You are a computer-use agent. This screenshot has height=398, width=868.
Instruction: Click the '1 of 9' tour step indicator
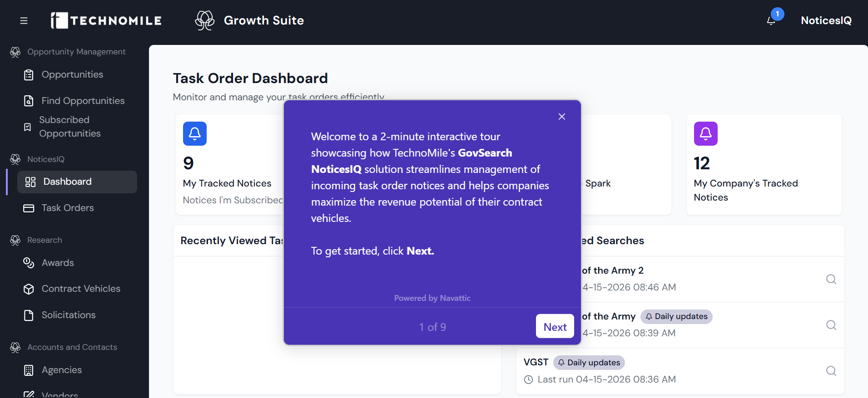click(432, 327)
